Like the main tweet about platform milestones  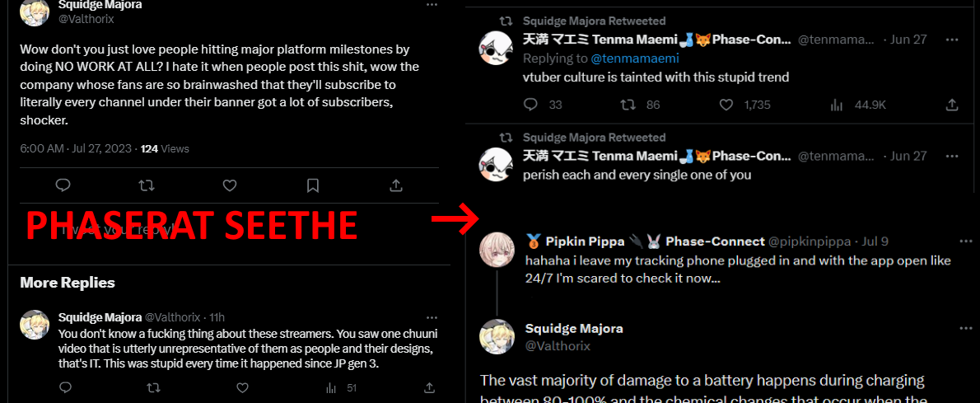230,185
